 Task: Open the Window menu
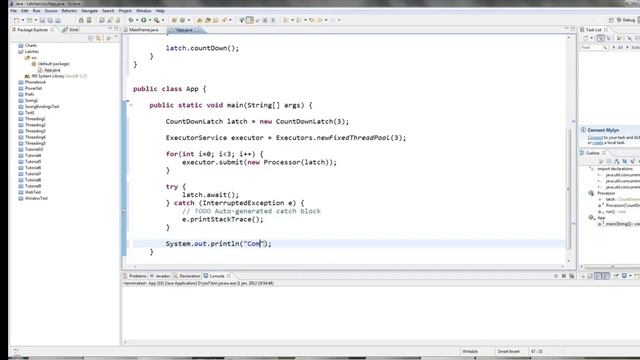pyautogui.click(x=143, y=11)
